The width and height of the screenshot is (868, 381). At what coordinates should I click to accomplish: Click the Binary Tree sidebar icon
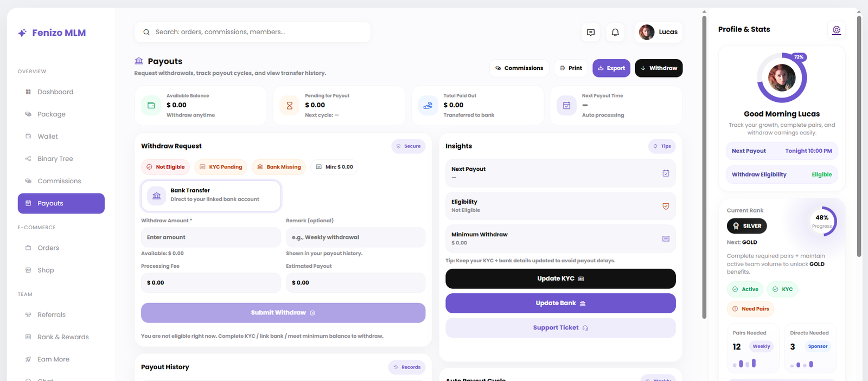coord(28,159)
